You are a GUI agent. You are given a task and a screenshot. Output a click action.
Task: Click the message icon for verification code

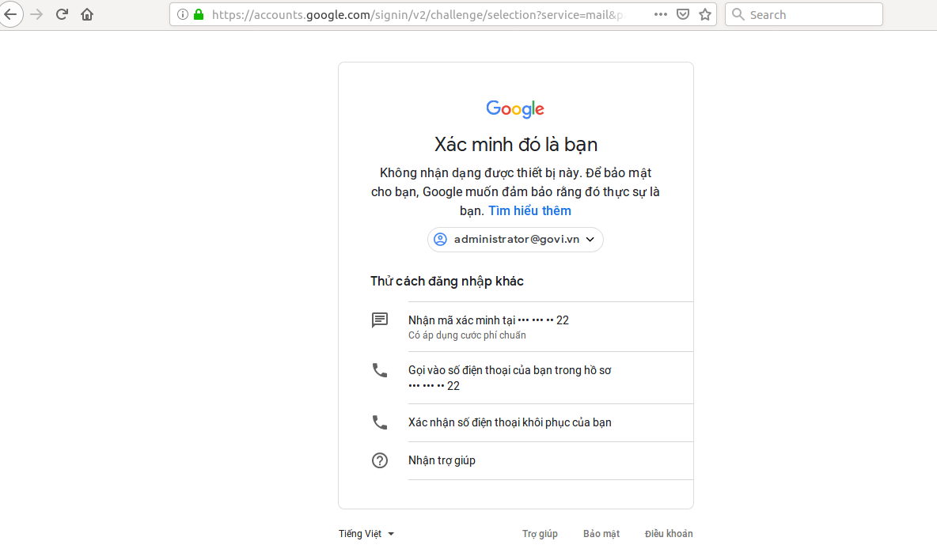(x=379, y=320)
